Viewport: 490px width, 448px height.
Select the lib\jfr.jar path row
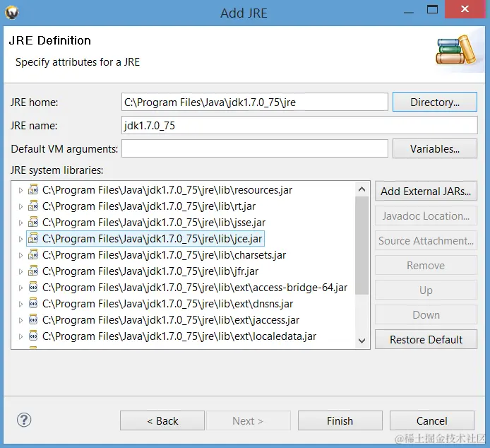[x=150, y=271]
